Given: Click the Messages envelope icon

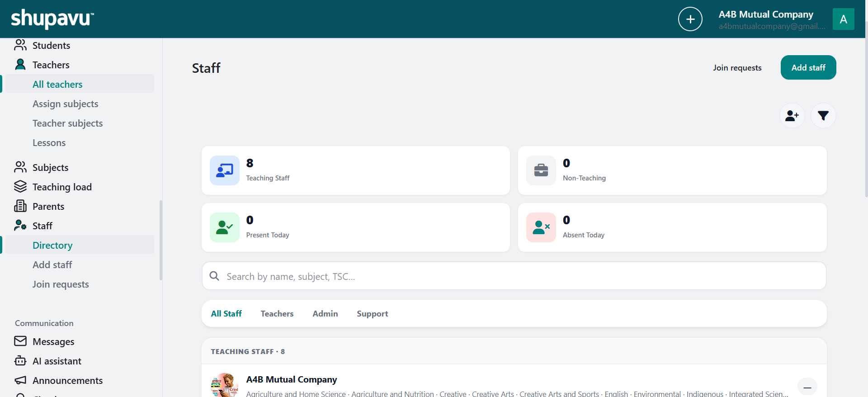Looking at the screenshot, I should pos(20,341).
